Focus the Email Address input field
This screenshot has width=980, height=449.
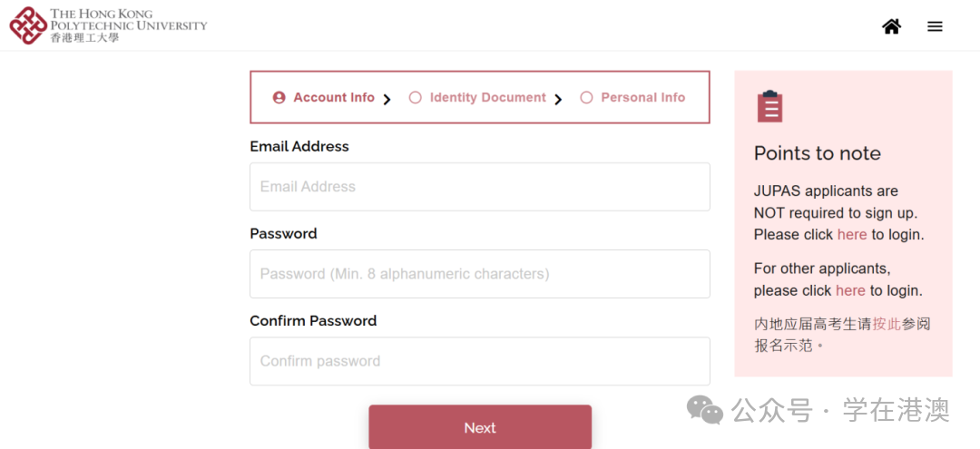pyautogui.click(x=479, y=187)
